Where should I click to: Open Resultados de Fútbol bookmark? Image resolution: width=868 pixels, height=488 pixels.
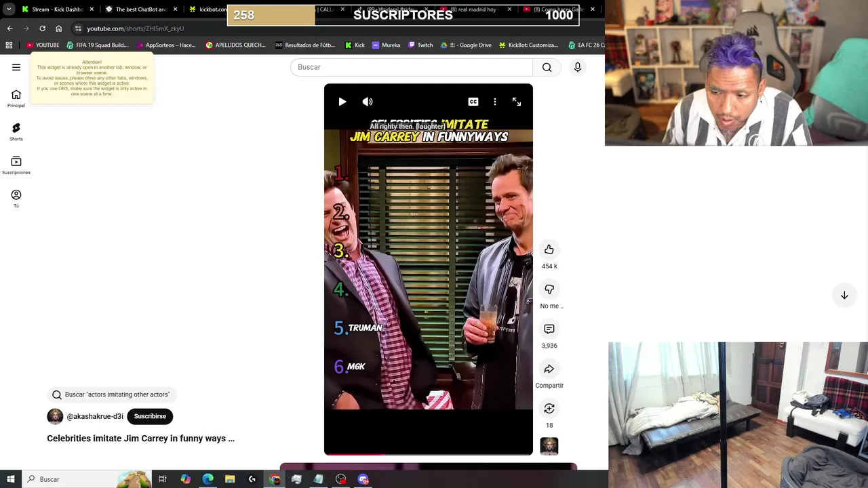(x=305, y=45)
